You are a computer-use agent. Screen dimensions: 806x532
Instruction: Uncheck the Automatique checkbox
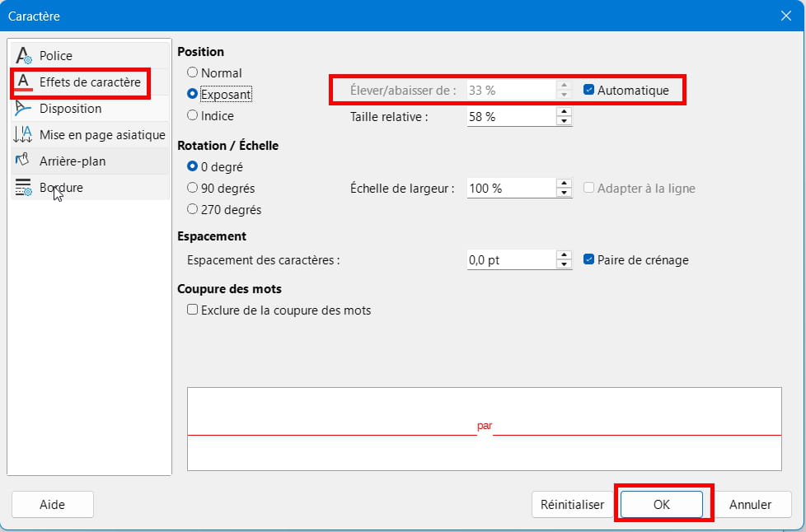[x=589, y=90]
